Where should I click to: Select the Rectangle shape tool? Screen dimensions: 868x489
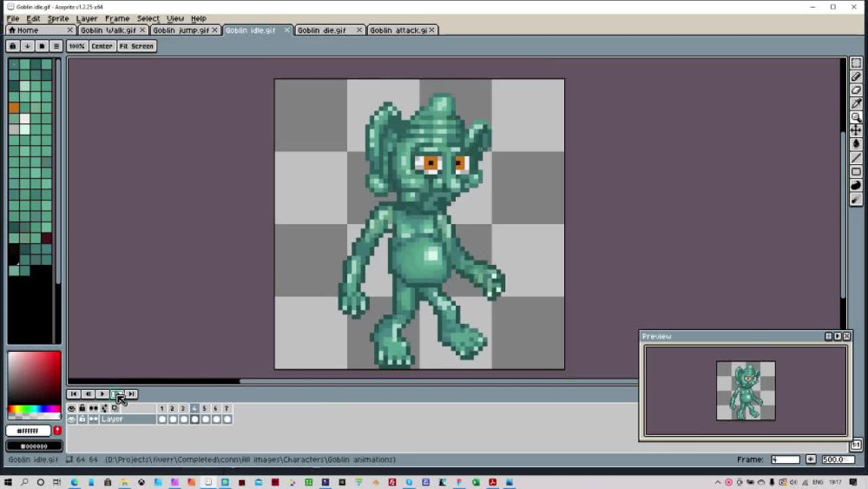[856, 172]
